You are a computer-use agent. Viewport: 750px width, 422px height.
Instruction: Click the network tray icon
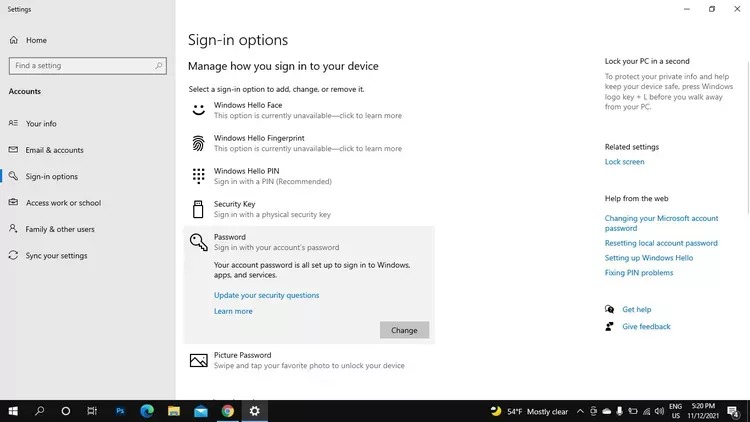pyautogui.click(x=646, y=411)
